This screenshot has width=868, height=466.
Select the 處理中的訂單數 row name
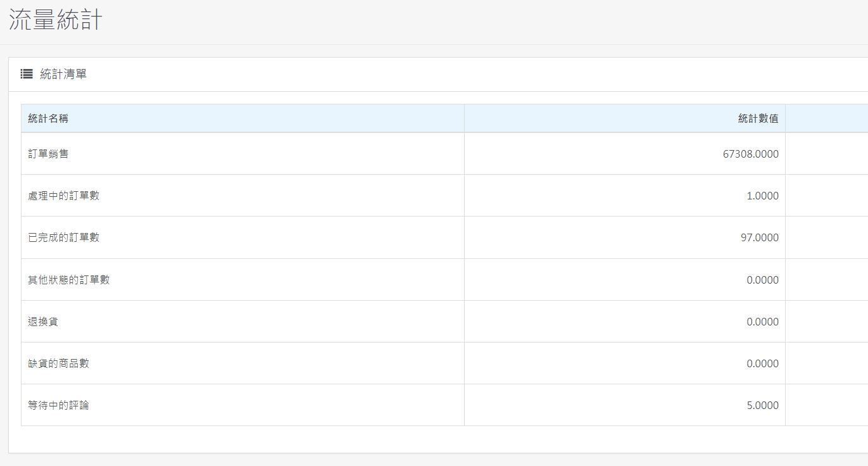click(x=63, y=196)
